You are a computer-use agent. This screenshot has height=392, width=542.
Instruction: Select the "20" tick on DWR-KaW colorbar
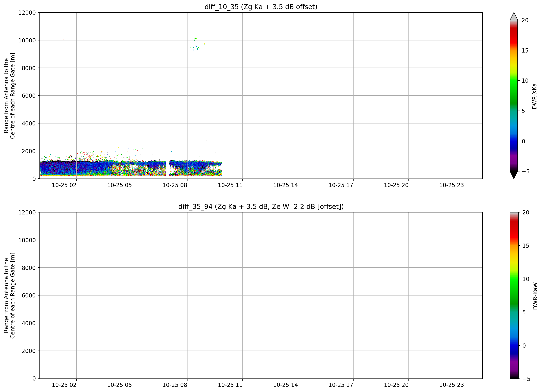click(526, 212)
